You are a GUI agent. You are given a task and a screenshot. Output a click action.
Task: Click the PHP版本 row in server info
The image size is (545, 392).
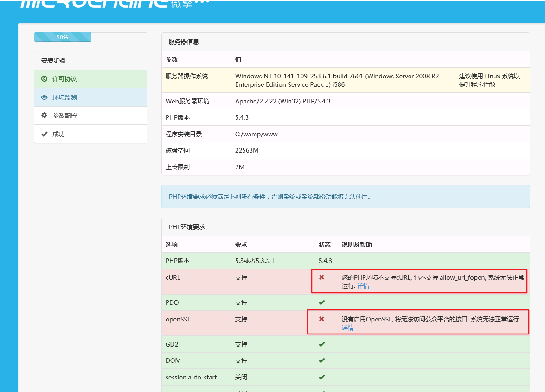[x=346, y=117]
